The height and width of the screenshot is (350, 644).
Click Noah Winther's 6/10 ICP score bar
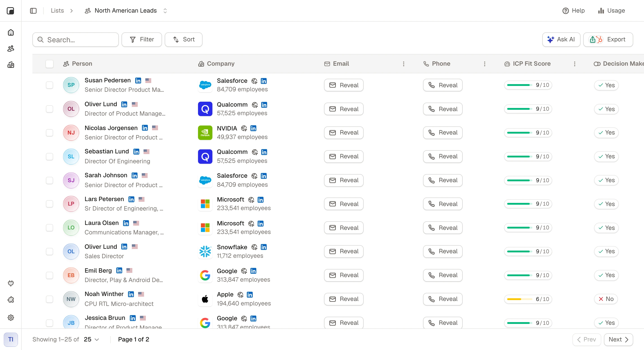click(x=528, y=299)
